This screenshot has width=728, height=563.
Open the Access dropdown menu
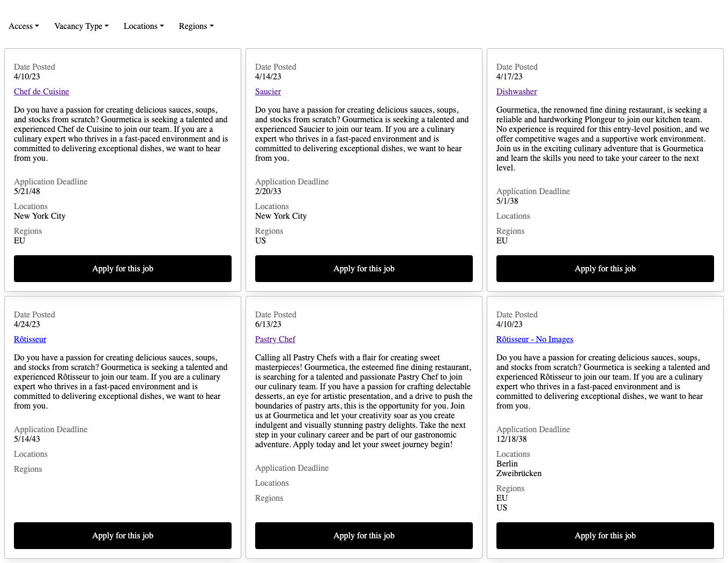(x=24, y=26)
